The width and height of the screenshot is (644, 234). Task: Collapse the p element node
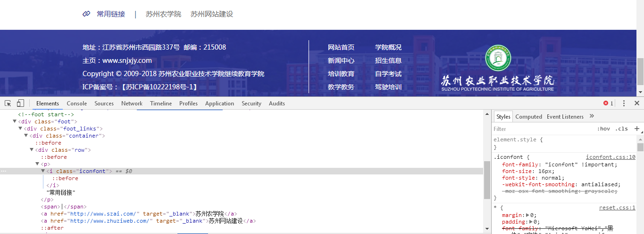[37, 164]
